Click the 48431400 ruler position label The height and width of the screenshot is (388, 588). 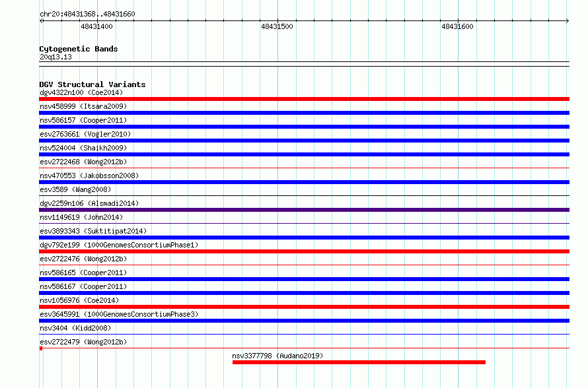96,26
